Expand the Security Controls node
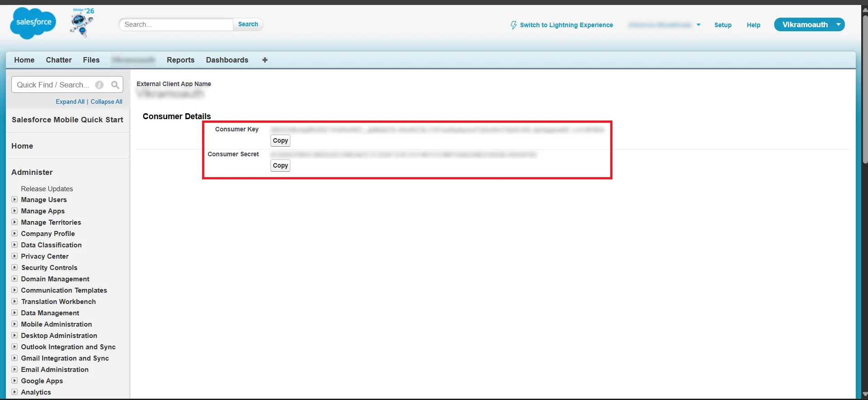Screen dimensions: 868x400 (x=14, y=267)
